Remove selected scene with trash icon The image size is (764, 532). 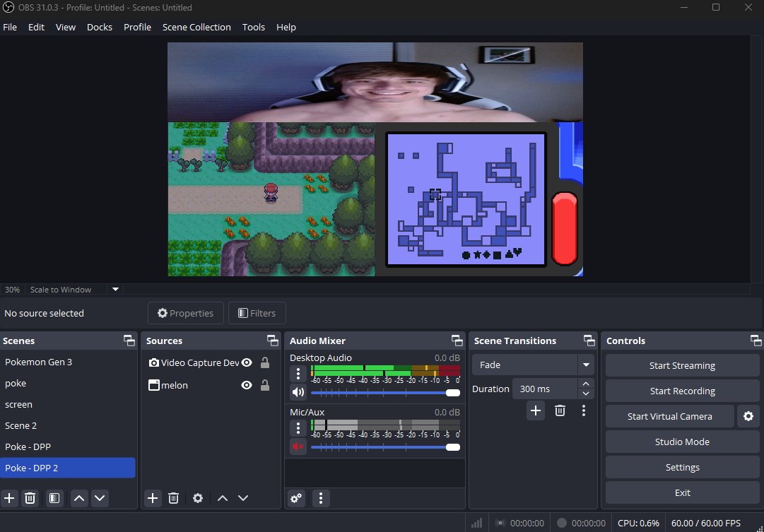point(30,498)
